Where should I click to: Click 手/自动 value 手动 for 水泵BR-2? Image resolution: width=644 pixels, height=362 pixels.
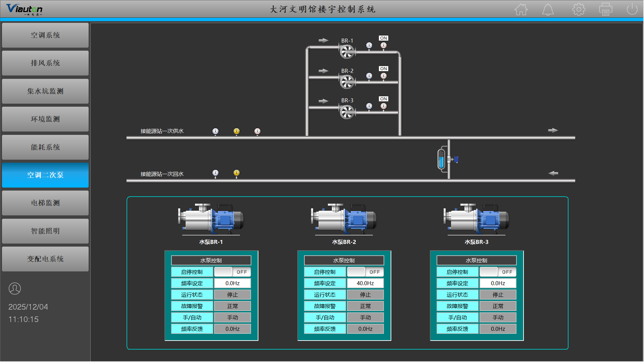point(365,318)
